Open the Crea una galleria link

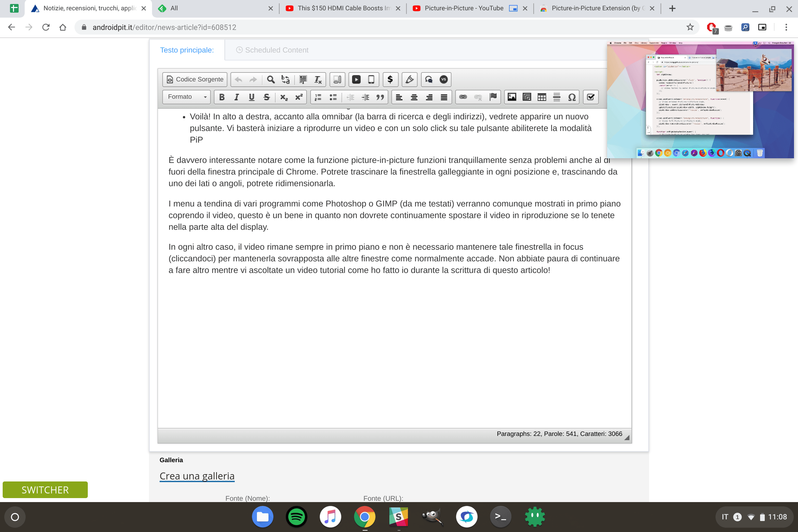[x=197, y=476]
